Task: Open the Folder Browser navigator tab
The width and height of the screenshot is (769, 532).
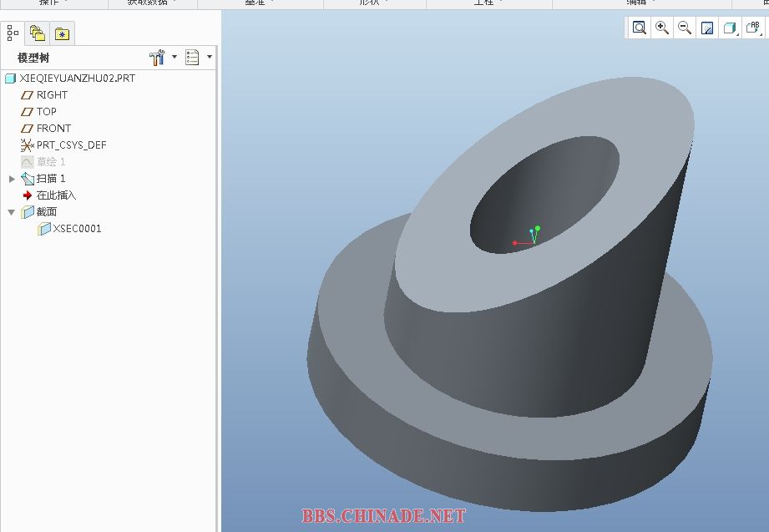Action: click(38, 33)
